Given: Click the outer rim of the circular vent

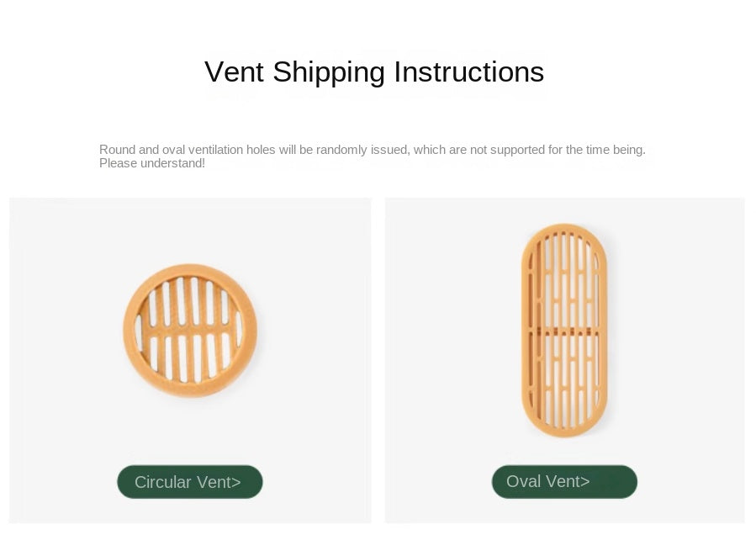Looking at the screenshot, I should tap(129, 330).
